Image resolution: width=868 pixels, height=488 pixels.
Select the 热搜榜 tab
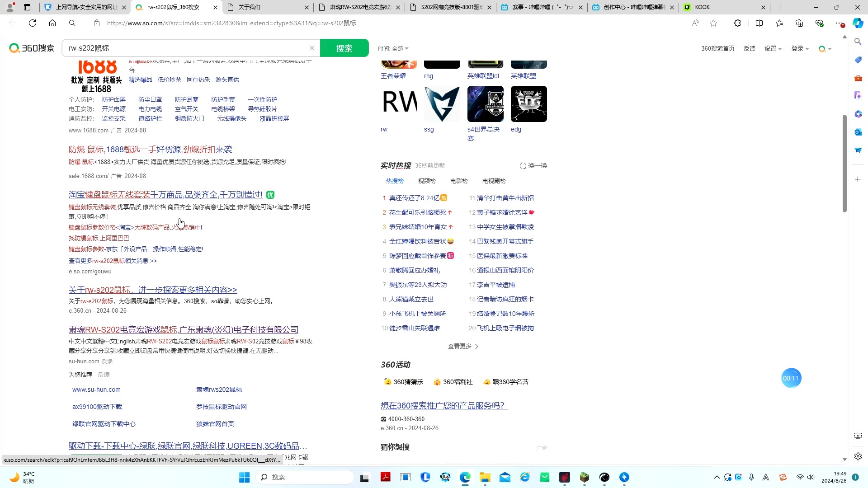click(x=395, y=181)
